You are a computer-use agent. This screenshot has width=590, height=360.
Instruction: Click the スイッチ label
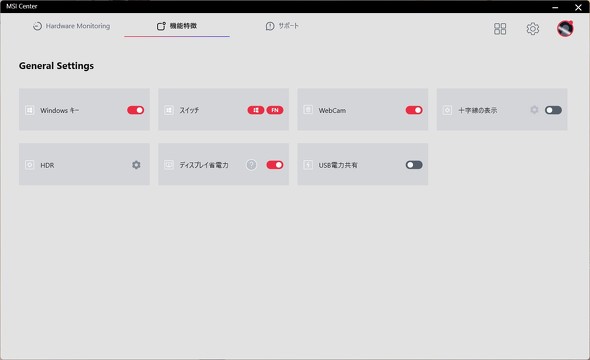point(189,110)
